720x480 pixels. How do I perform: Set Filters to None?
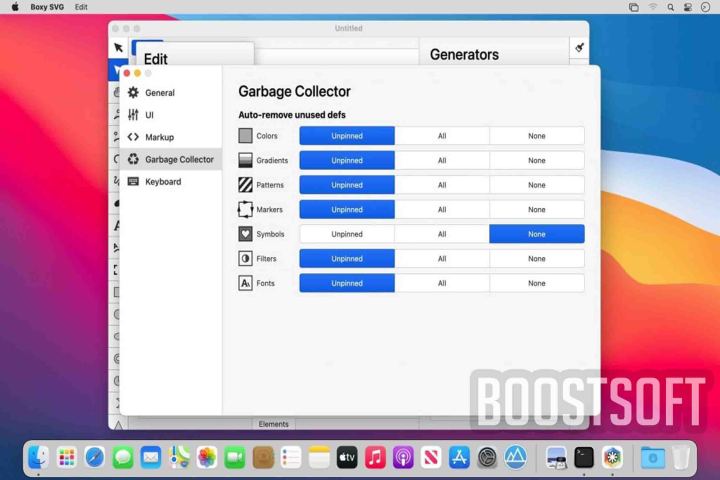click(x=537, y=259)
